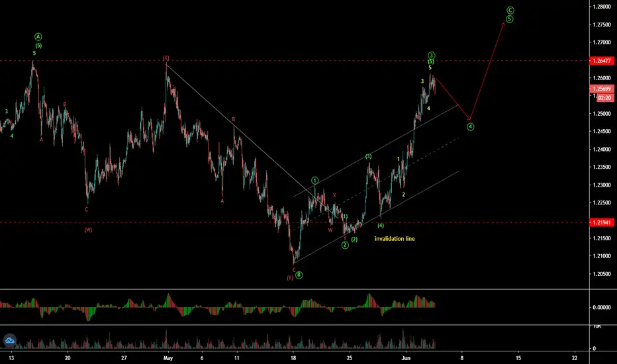
Task: Select the 'invalidation line' yellow text annotation
Action: (x=395, y=239)
